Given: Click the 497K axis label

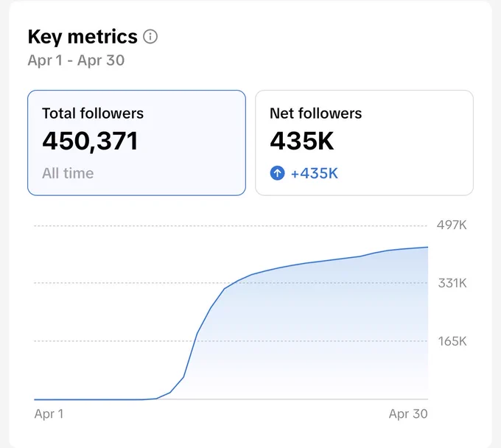Looking at the screenshot, I should pos(452,225).
